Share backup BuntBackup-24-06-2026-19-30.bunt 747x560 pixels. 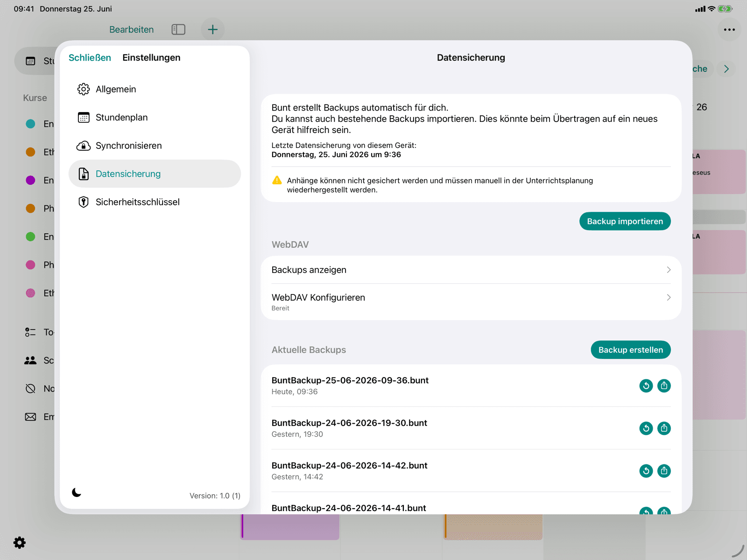[664, 428]
